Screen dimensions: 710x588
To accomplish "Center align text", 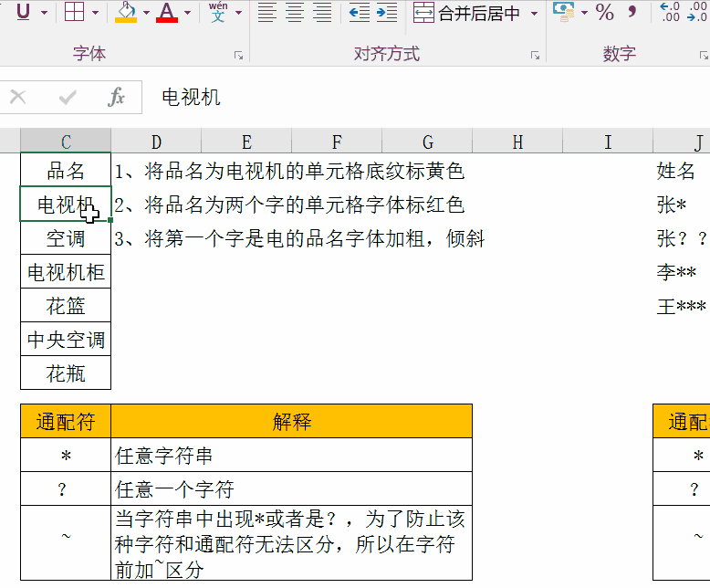I will pyautogui.click(x=295, y=13).
